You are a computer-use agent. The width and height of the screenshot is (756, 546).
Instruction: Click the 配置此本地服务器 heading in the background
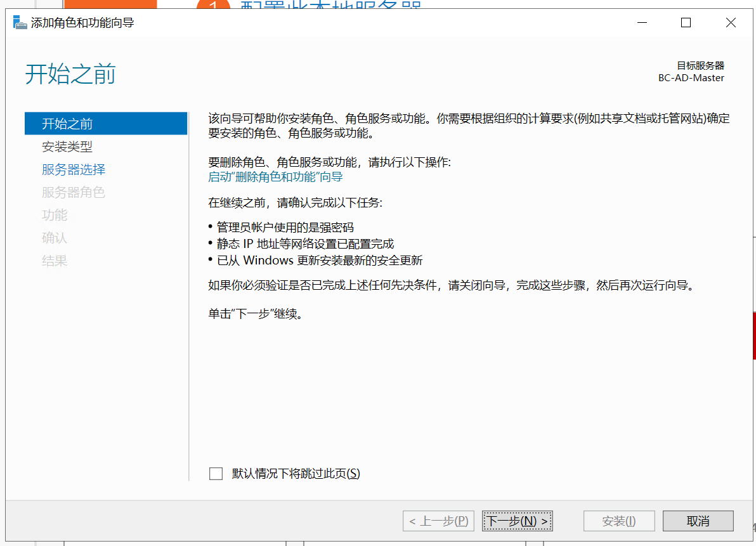[330, 5]
